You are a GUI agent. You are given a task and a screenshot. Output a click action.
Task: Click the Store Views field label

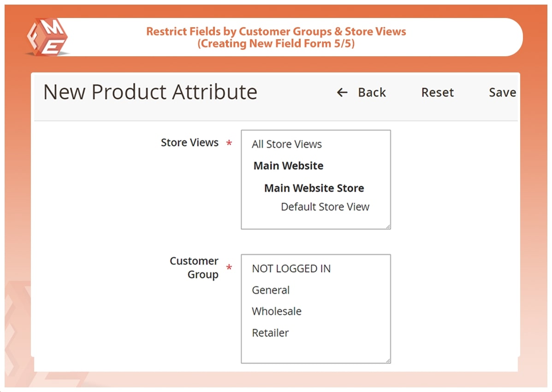click(x=190, y=143)
